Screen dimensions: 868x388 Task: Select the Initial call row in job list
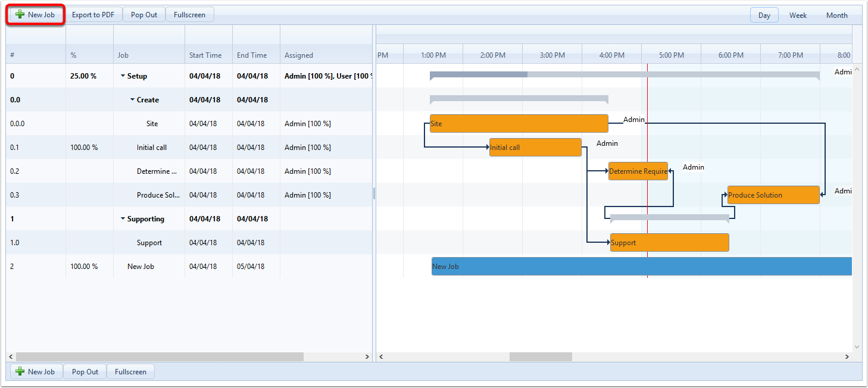point(189,148)
